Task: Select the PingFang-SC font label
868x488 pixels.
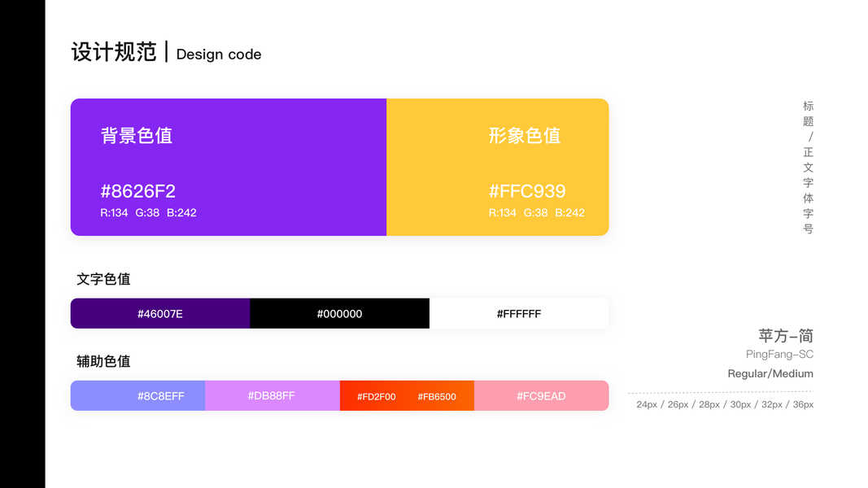Action: [x=779, y=355]
